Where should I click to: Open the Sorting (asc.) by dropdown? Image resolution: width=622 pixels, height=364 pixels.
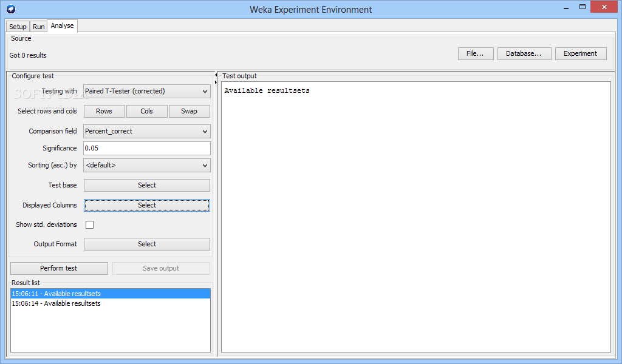147,165
